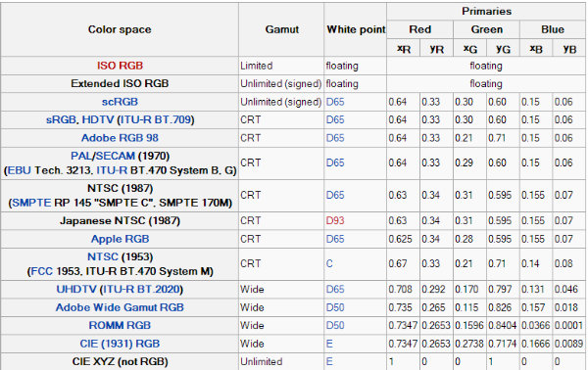Viewport: 588px width, 370px height.
Task: Open the Apple RGB link
Action: point(120,239)
